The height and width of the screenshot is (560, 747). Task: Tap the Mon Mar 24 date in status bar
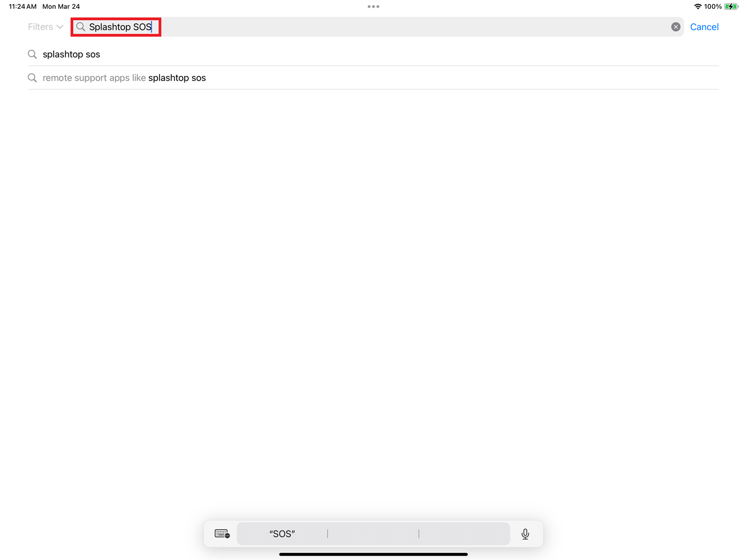[61, 7]
